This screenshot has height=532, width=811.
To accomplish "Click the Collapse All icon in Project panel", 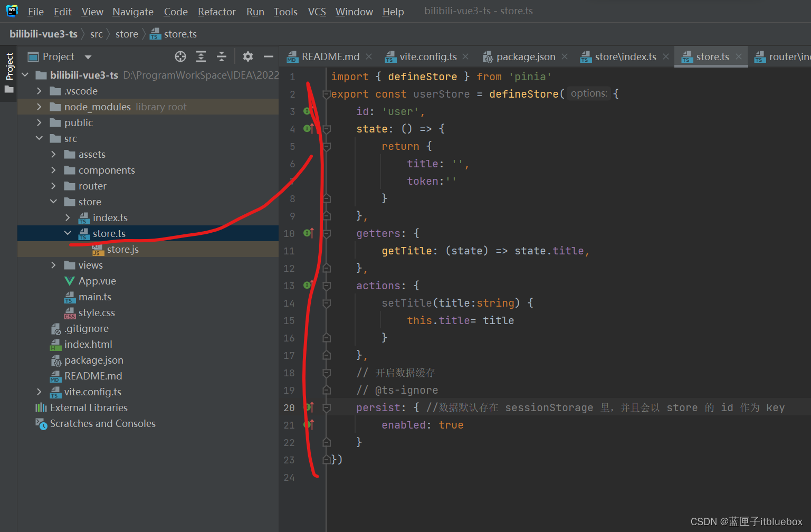I will click(222, 56).
